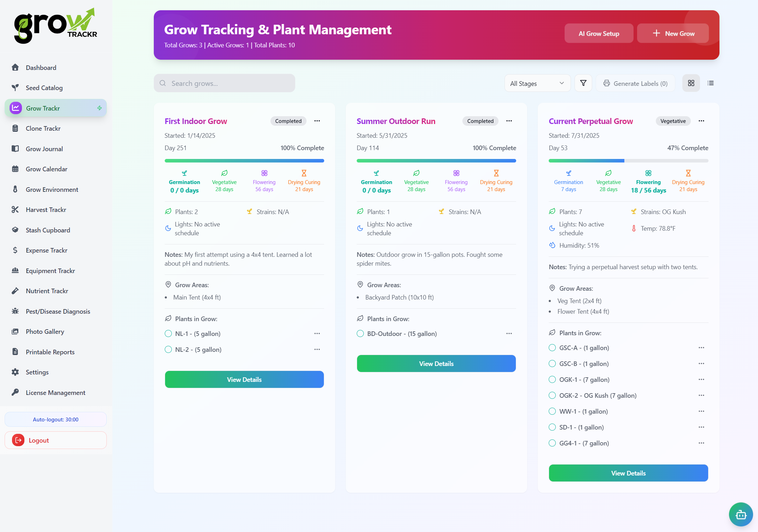758x532 pixels.
Task: Click the Seed Catalog sprout icon
Action: [x=15, y=88]
